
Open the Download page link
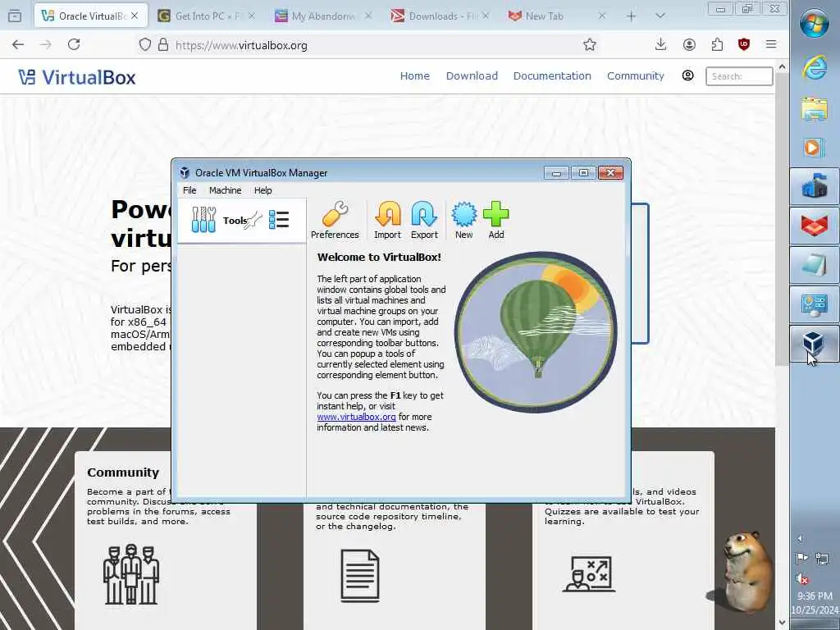[x=472, y=76]
